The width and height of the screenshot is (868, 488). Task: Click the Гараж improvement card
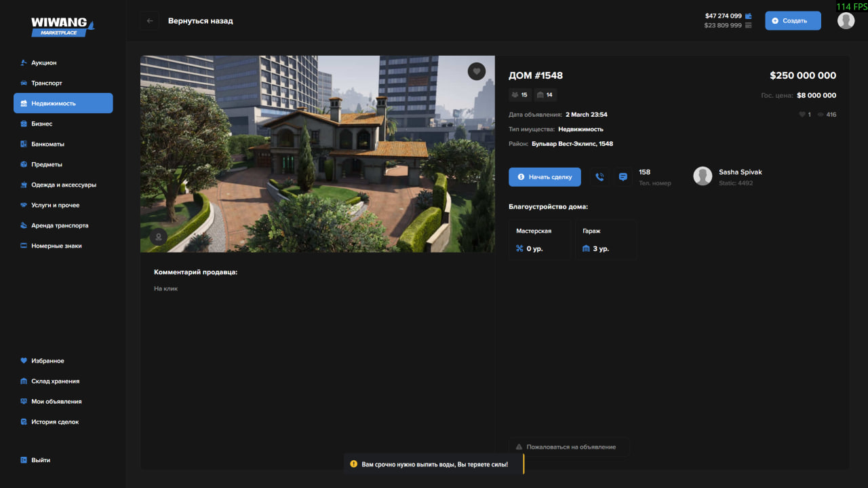point(606,240)
